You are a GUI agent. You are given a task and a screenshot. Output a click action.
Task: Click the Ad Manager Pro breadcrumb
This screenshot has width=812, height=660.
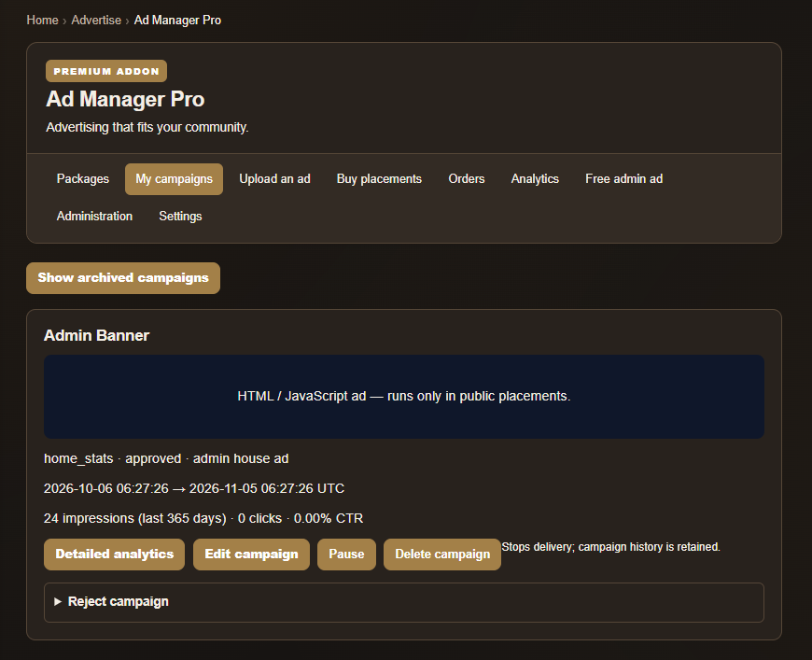click(177, 21)
